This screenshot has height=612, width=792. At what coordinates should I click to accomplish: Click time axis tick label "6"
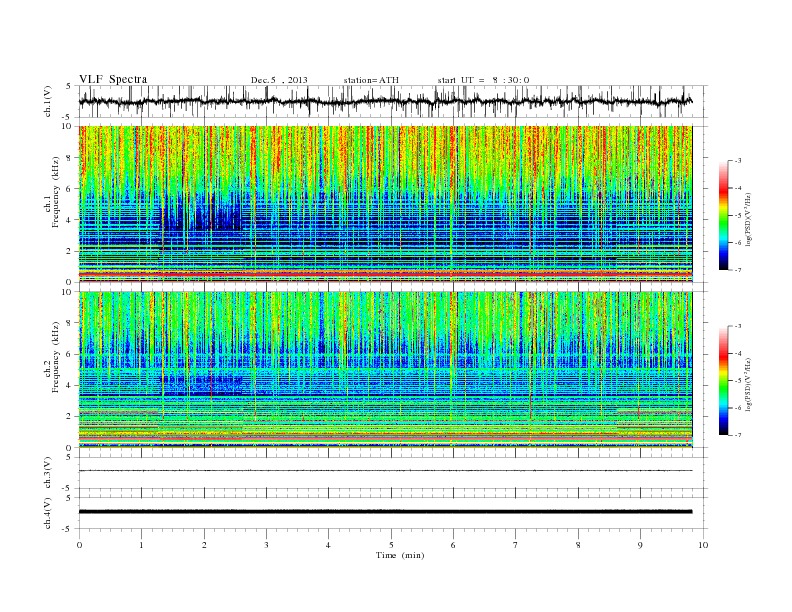point(453,545)
